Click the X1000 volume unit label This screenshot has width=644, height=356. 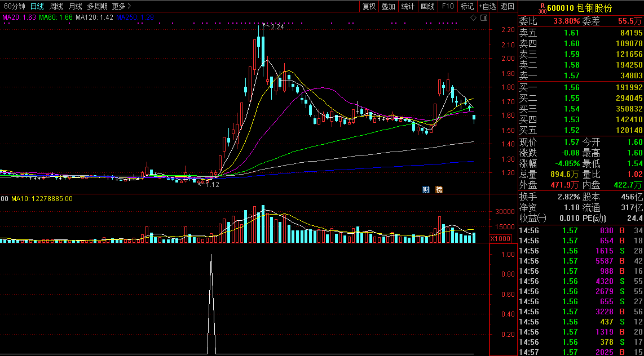point(500,239)
